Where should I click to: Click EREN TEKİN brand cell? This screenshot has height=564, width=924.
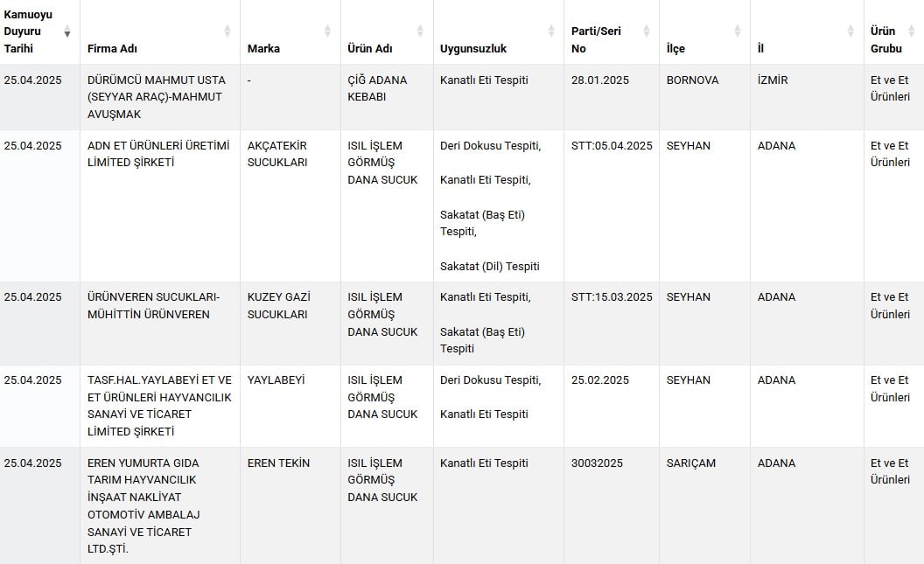(x=278, y=463)
